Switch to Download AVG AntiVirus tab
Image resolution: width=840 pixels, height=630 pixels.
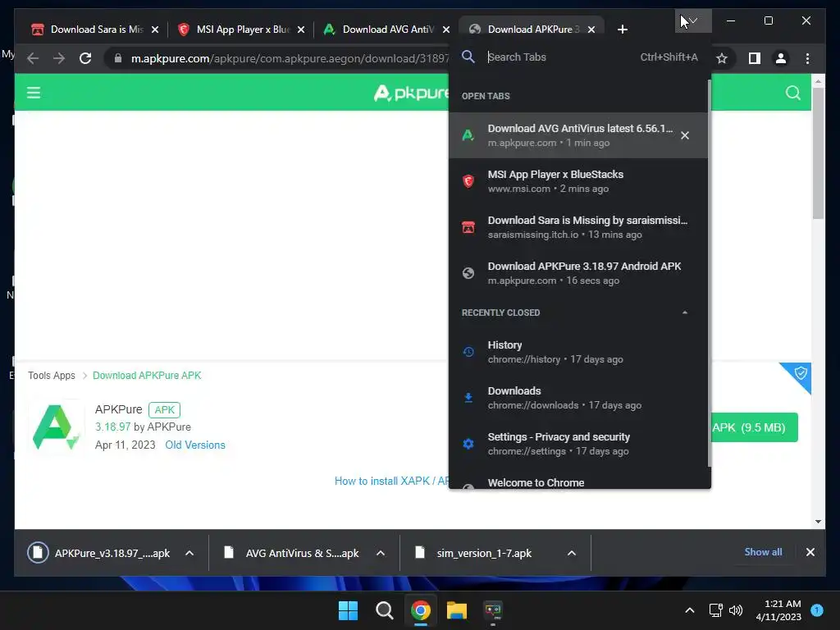[x=388, y=30]
